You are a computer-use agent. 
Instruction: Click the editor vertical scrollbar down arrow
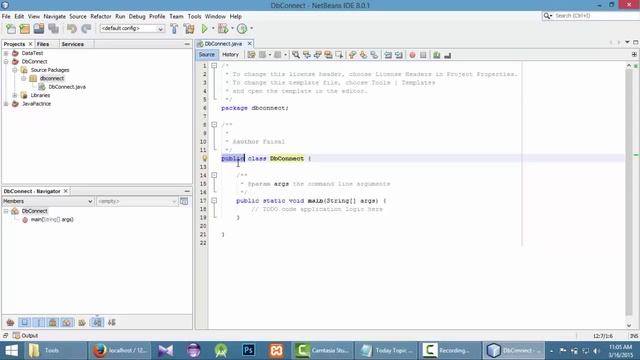coord(629,325)
